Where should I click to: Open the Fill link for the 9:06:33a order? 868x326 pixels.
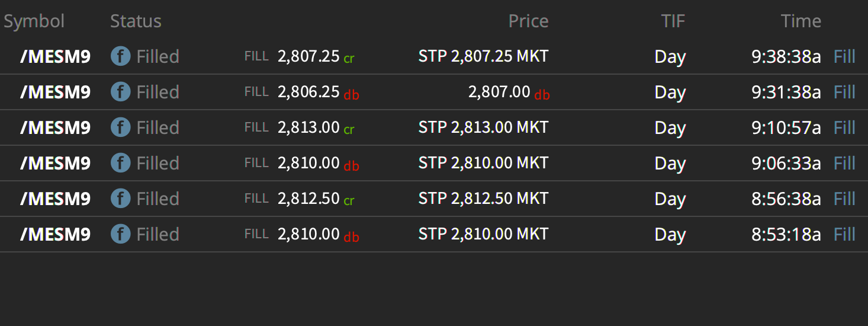(844, 163)
